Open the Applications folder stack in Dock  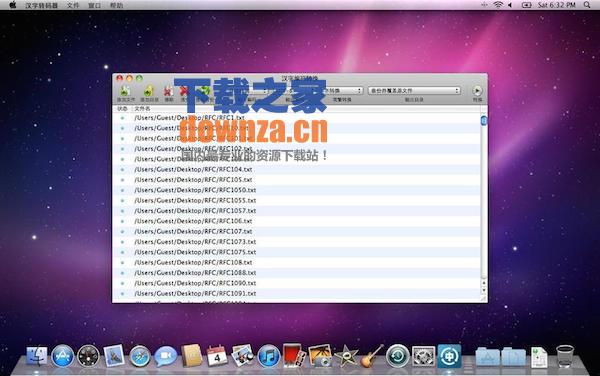(x=488, y=356)
